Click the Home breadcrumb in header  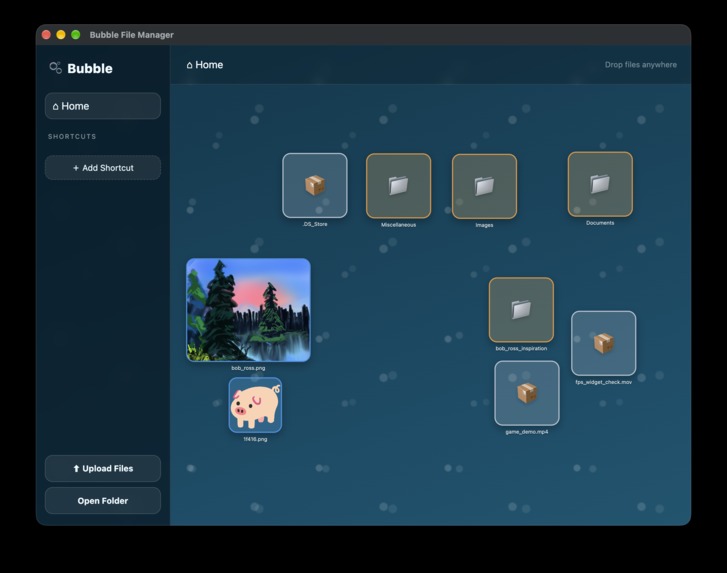click(204, 65)
